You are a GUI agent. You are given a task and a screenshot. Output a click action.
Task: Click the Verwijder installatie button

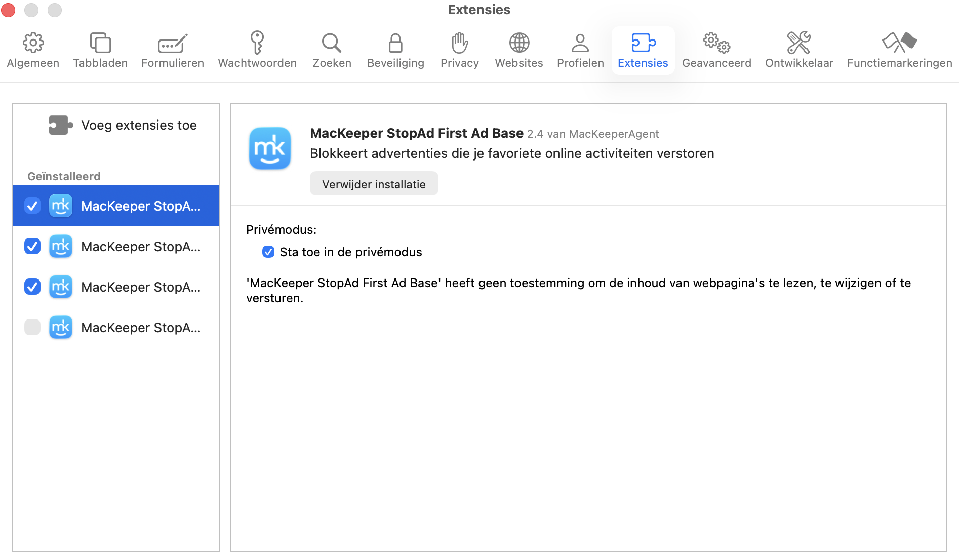pos(374,183)
